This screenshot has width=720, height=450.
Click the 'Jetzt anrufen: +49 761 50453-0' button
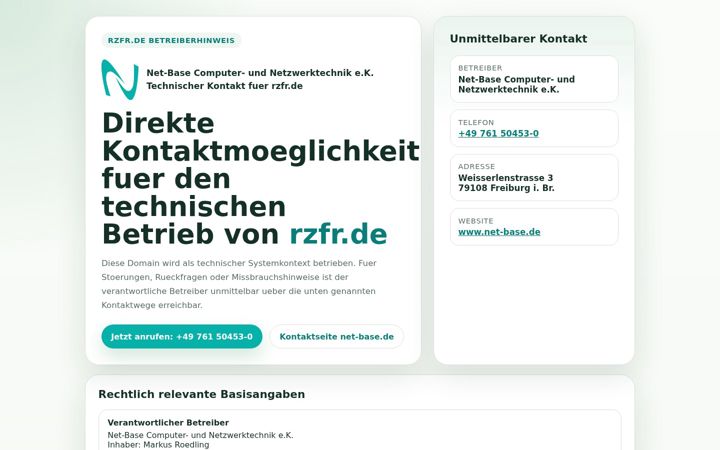click(x=182, y=337)
